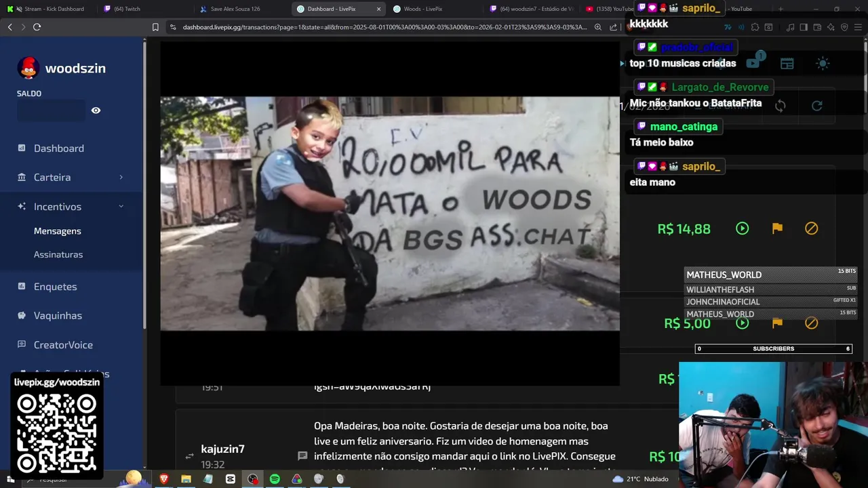868x488 pixels.
Task: Switch to the Stream - Kick Dashboard tab
Action: coord(47,9)
